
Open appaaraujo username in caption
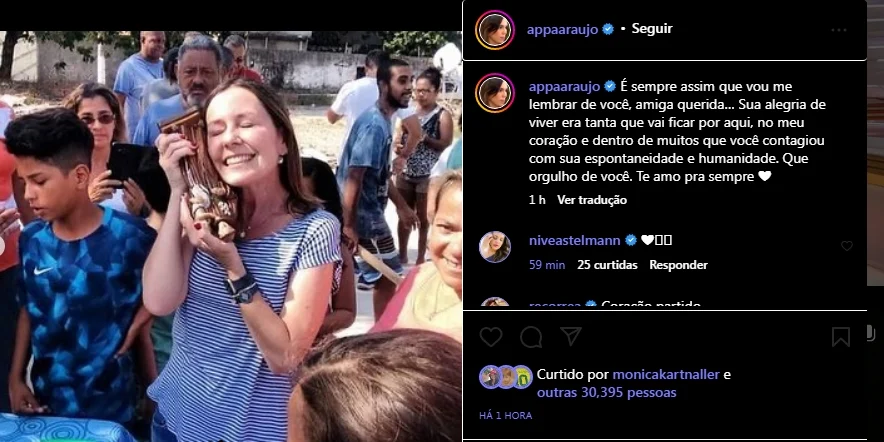564,87
